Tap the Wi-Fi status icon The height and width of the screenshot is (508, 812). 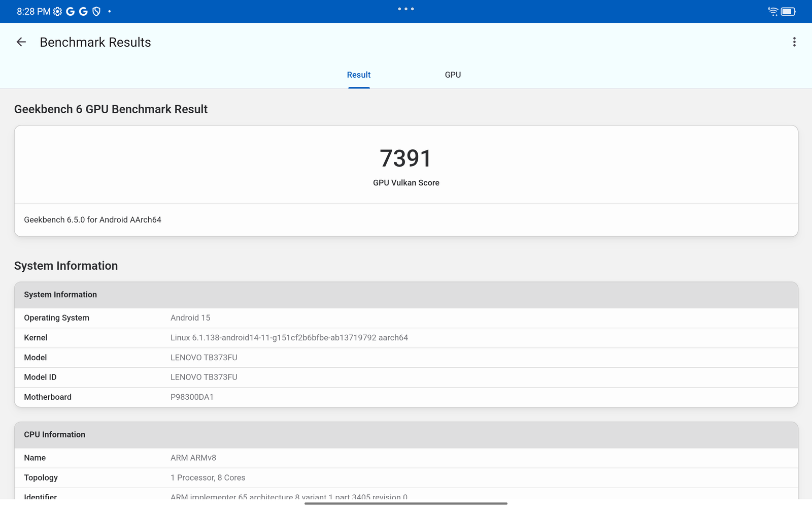coord(773,11)
